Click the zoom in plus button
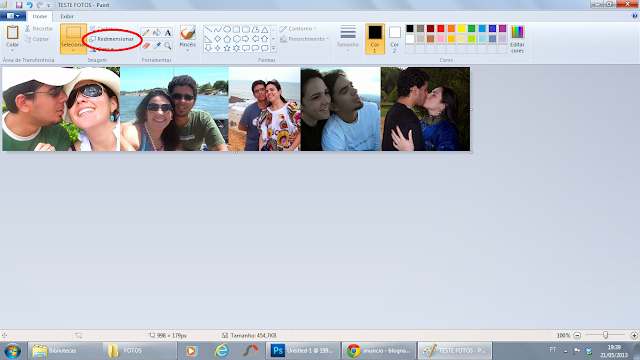 634,336
